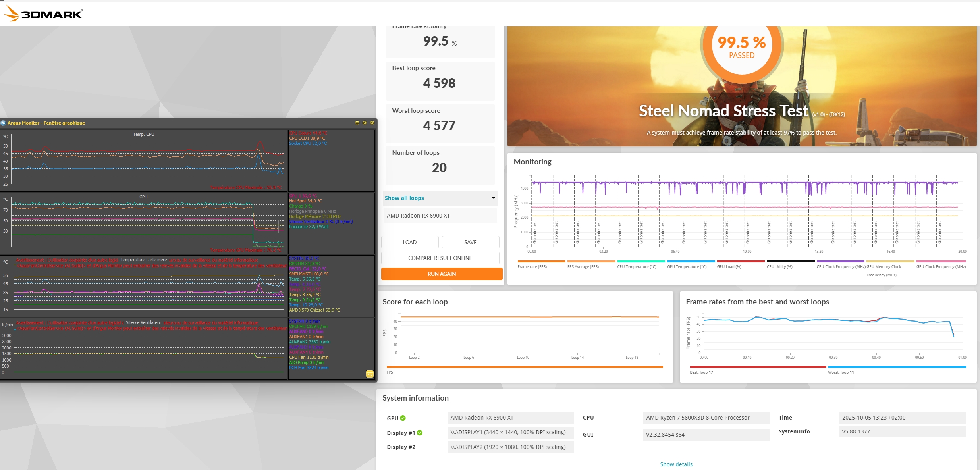
Task: Click the Argus Monitor app icon in title bar
Action: [4, 123]
